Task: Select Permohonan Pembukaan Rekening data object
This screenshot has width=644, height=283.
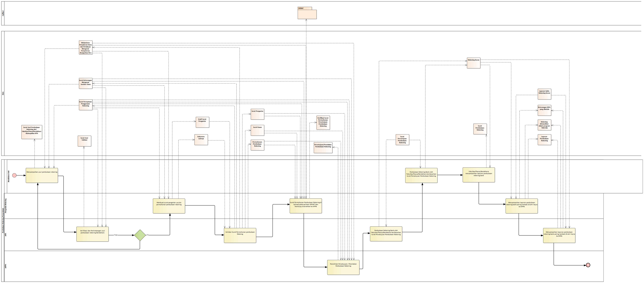Action: click(257, 145)
